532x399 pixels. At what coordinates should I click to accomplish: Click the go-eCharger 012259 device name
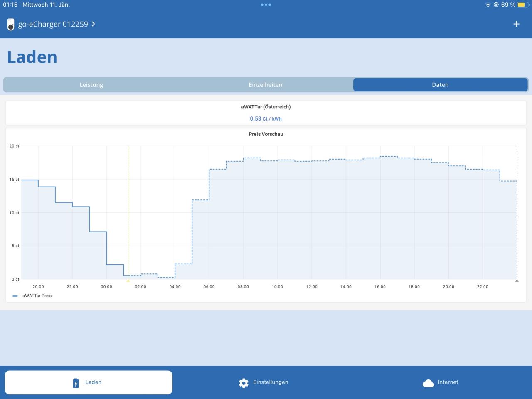53,24
